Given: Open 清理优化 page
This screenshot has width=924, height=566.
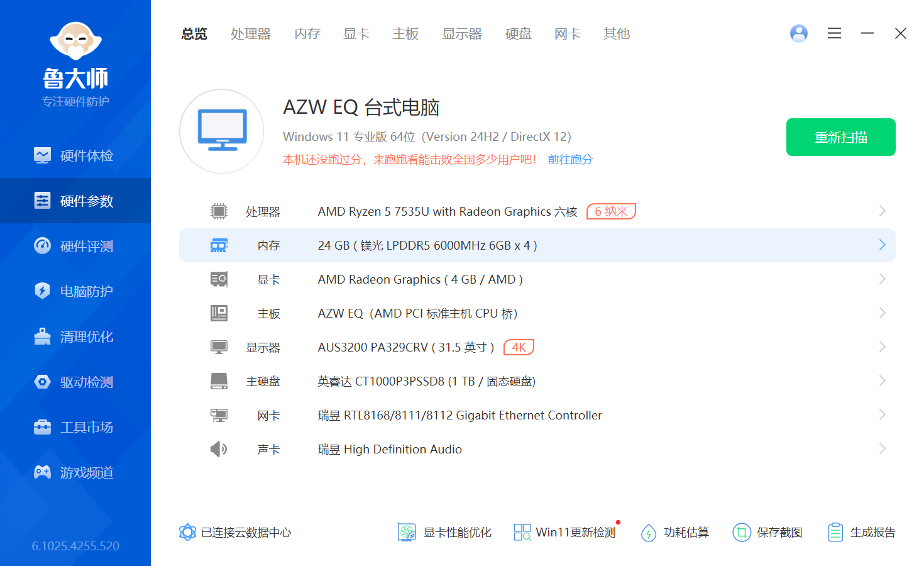Looking at the screenshot, I should point(75,336).
